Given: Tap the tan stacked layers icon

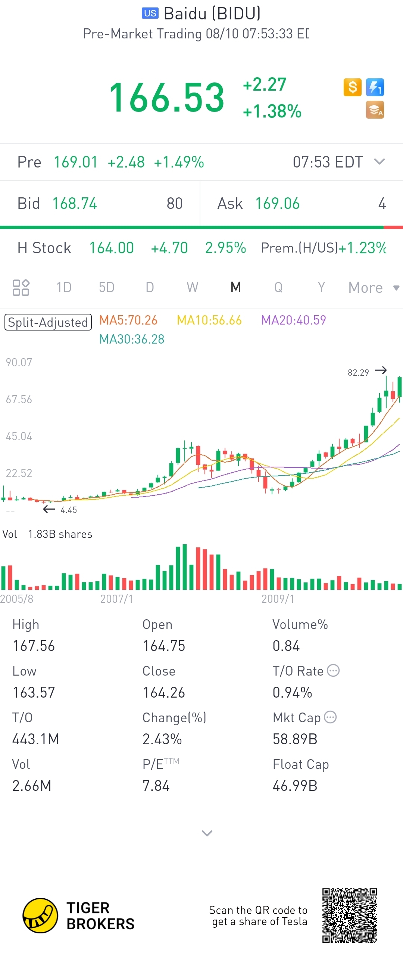Looking at the screenshot, I should tap(375, 110).
